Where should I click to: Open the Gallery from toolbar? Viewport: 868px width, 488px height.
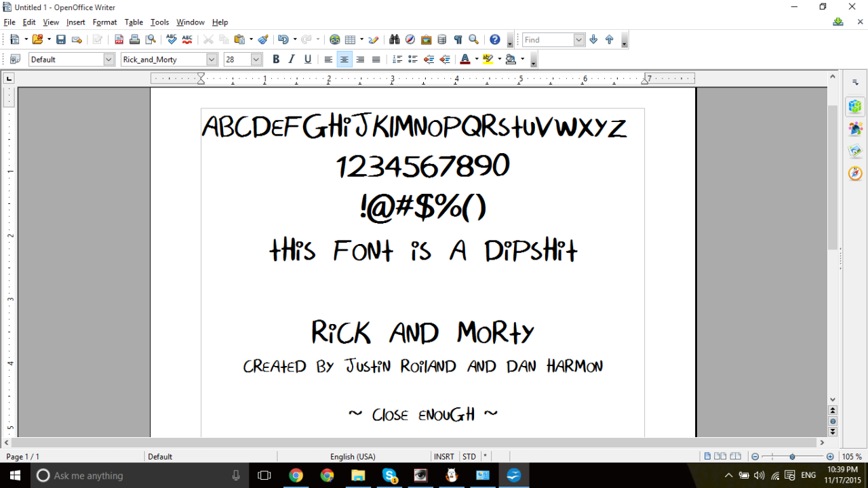tap(427, 40)
